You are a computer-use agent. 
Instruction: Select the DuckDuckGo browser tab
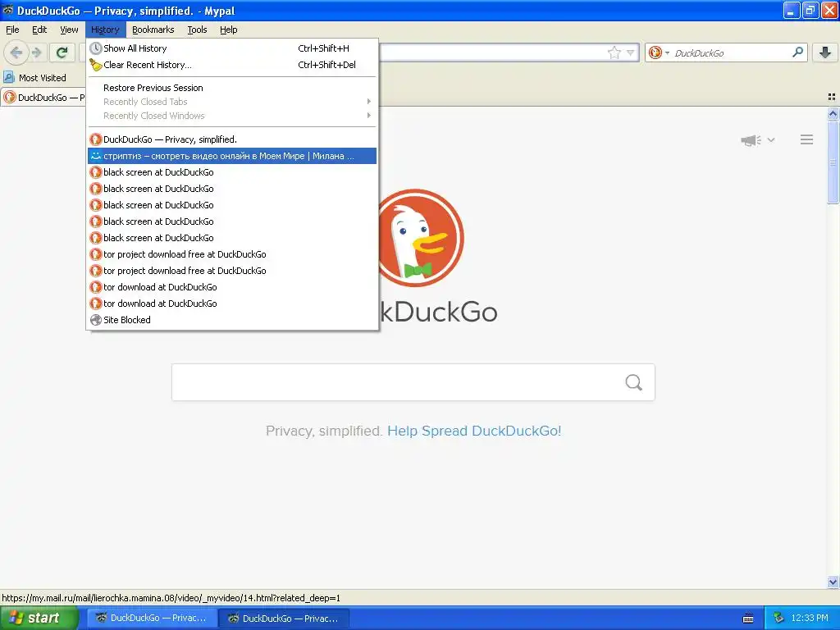(x=44, y=97)
